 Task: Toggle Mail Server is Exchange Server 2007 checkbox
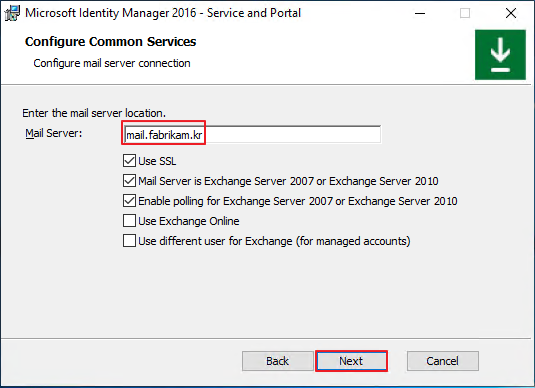[x=129, y=181]
